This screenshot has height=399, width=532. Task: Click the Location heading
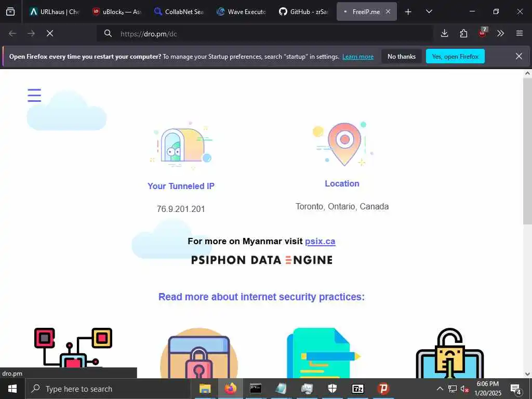coord(342,183)
